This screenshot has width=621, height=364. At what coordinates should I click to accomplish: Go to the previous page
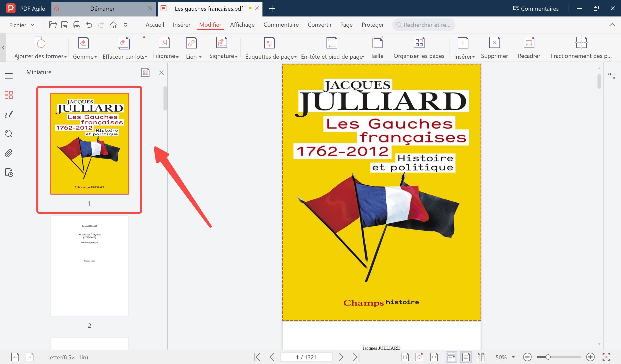coord(272,357)
